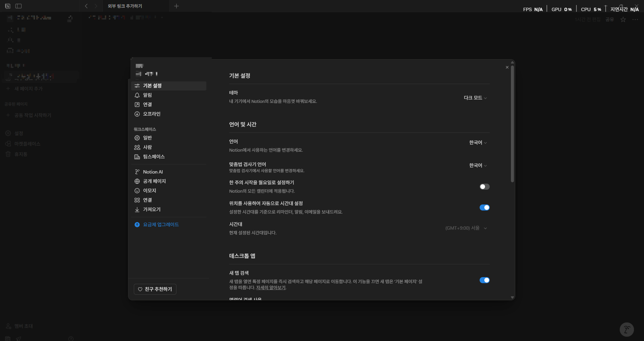Viewport: 644px width, 341px height.
Task: Switch to the 외부 링크 추가하기 tab
Action: [136, 6]
